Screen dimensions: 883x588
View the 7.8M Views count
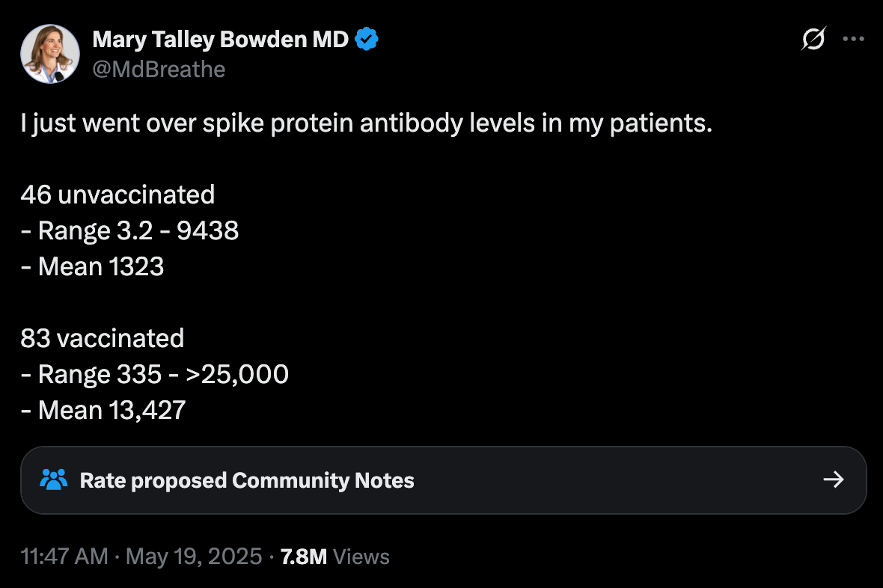pos(335,557)
